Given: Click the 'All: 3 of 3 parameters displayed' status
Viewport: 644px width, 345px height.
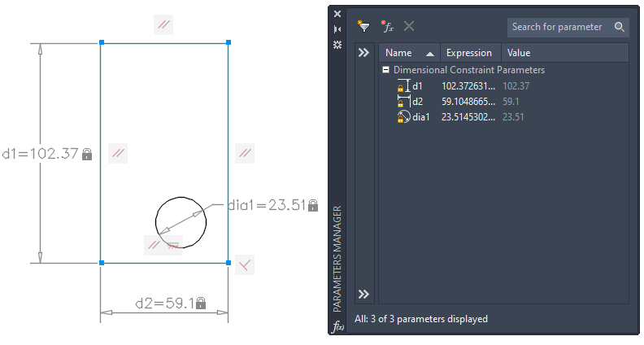Looking at the screenshot, I should [421, 319].
